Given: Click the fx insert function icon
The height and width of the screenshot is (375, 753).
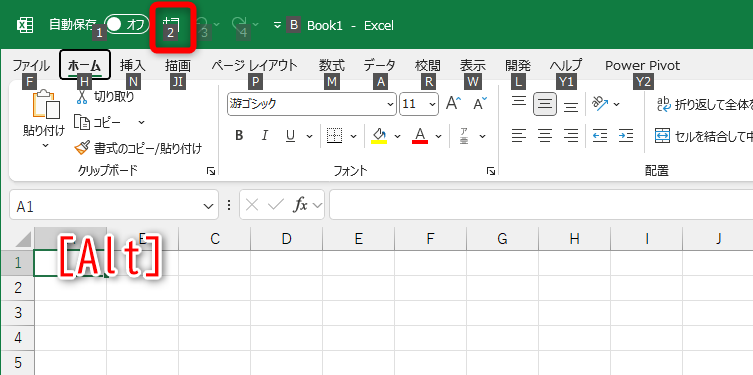Looking at the screenshot, I should coord(301,205).
